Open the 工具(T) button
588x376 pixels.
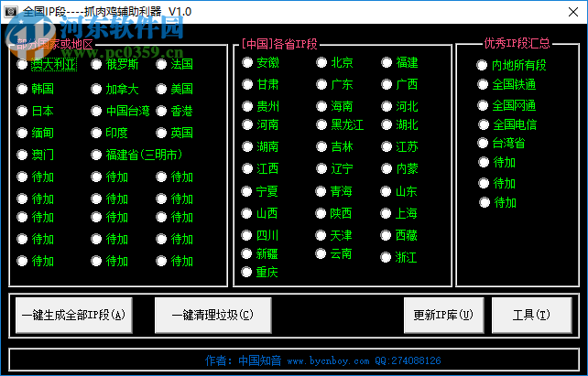[x=532, y=316]
